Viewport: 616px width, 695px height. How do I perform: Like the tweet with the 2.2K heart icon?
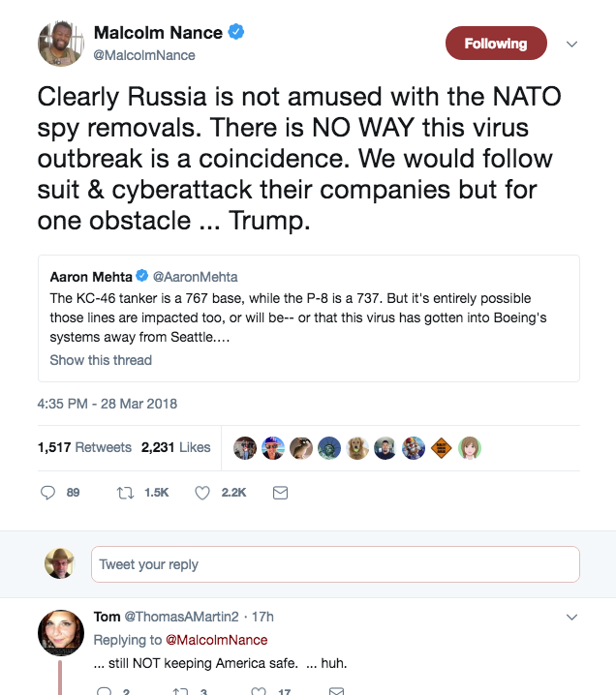click(202, 493)
